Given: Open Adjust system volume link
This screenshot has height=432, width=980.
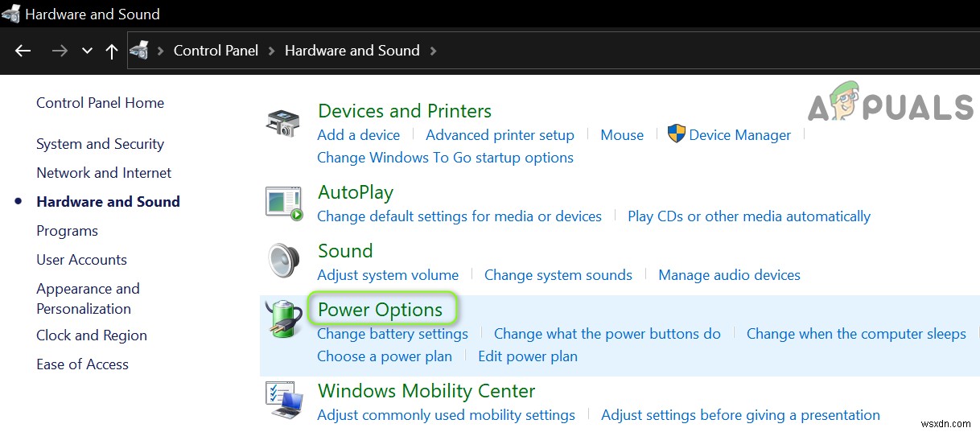Looking at the screenshot, I should pyautogui.click(x=388, y=275).
